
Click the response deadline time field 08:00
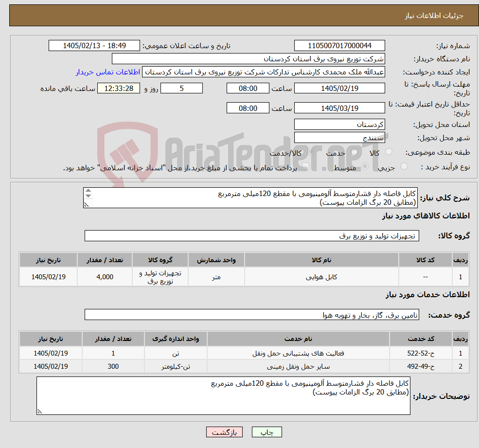[248, 89]
